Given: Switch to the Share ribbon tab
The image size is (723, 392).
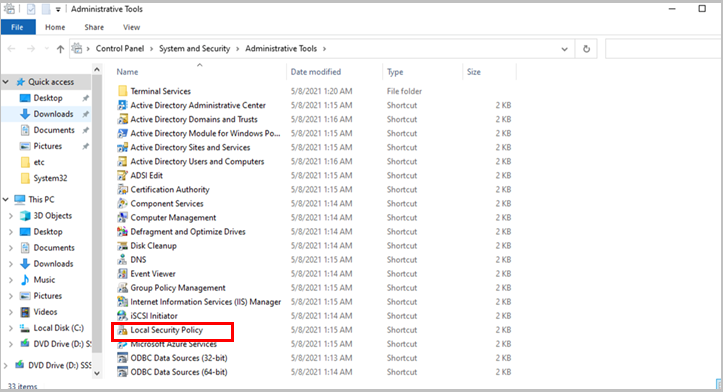Looking at the screenshot, I should [94, 27].
